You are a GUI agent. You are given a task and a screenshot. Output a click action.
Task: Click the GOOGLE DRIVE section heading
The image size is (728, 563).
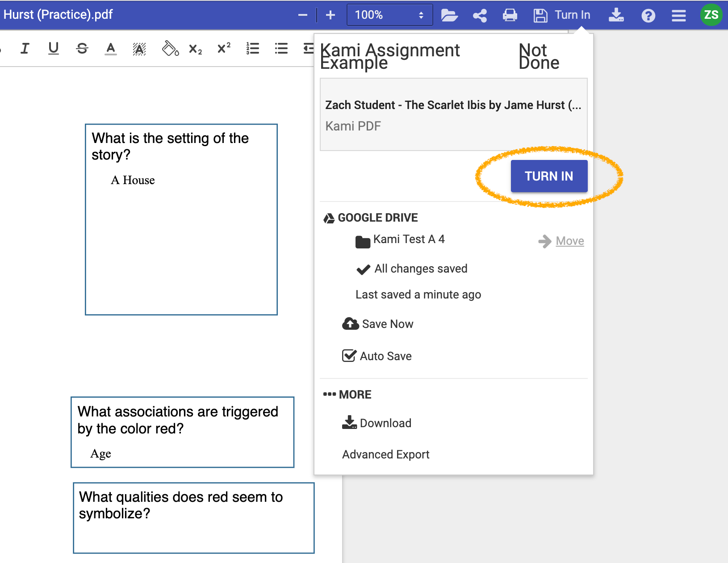tap(378, 218)
